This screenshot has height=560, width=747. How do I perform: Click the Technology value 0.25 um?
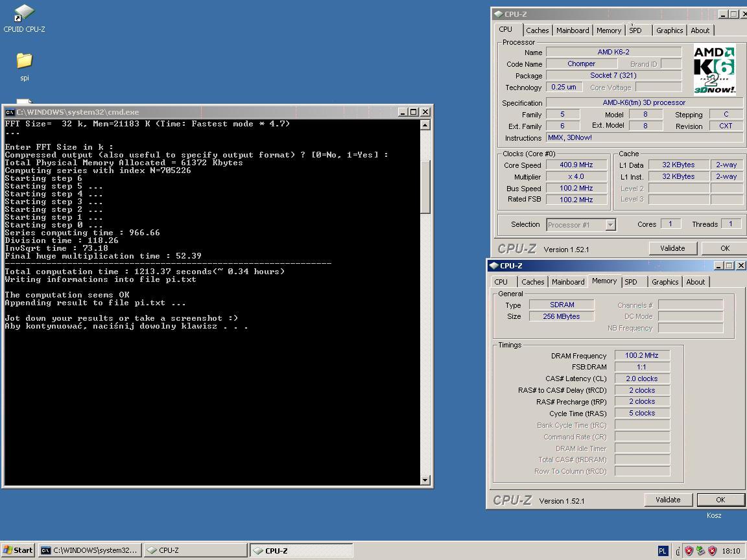(x=563, y=87)
